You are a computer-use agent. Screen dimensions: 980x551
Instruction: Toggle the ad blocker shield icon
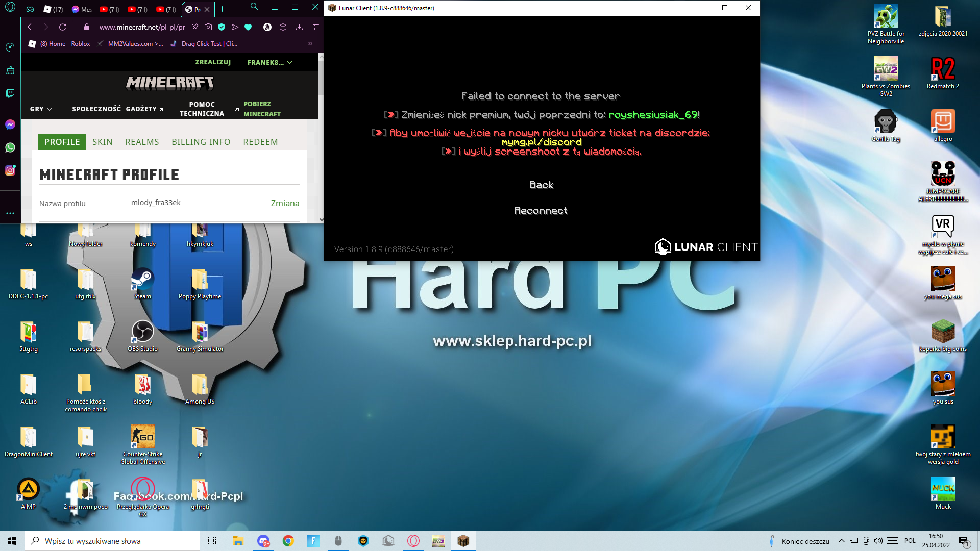click(222, 27)
